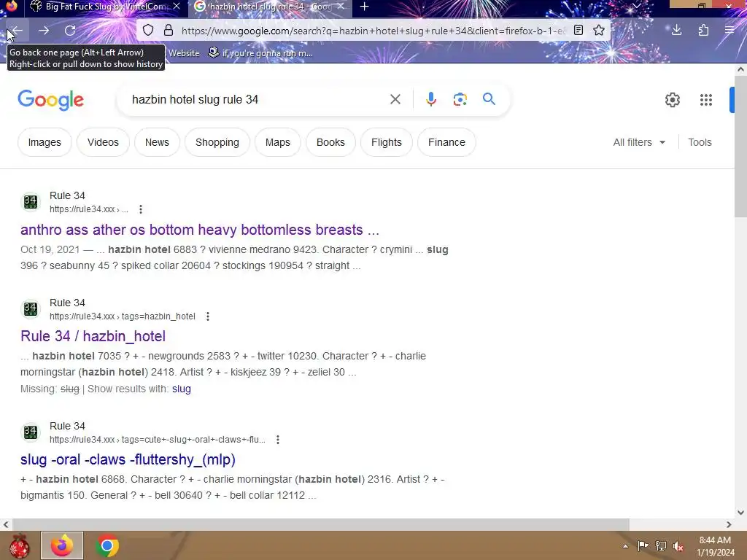This screenshot has width=747, height=560.
Task: Open 'Rule 34 / hazbin_hotel' result link
Action: tap(93, 336)
